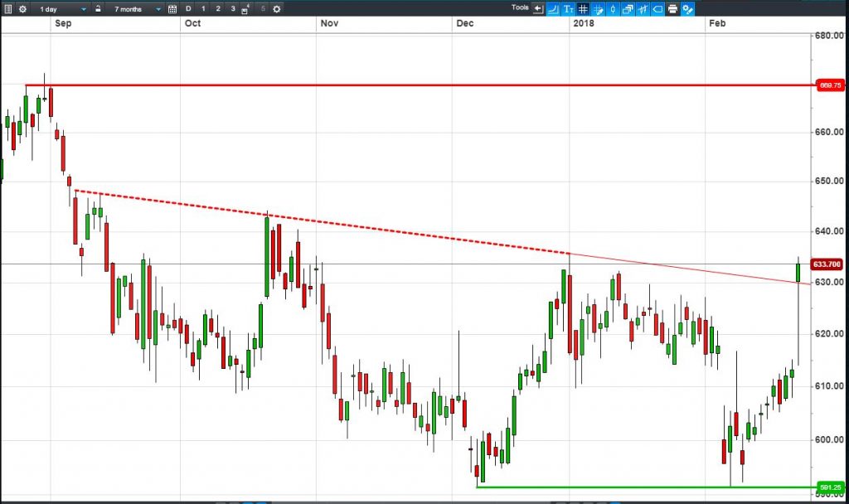
Task: Select the curve indicator tool
Action: click(553, 8)
